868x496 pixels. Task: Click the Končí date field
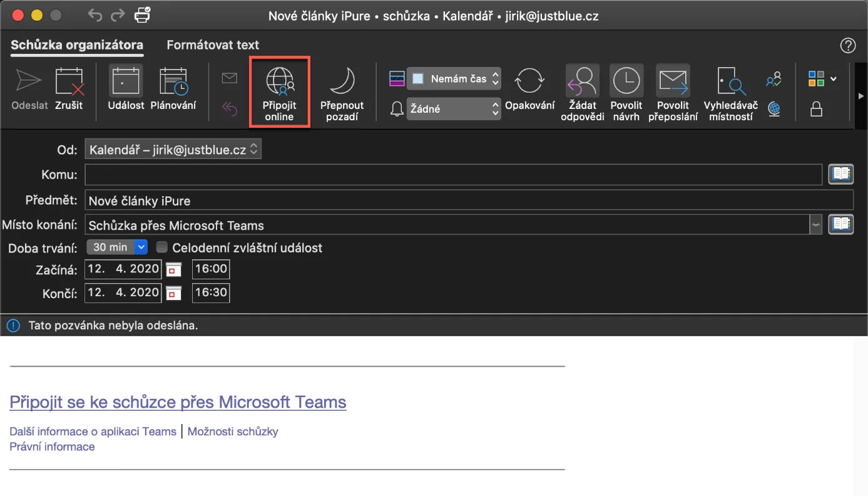[x=123, y=292]
